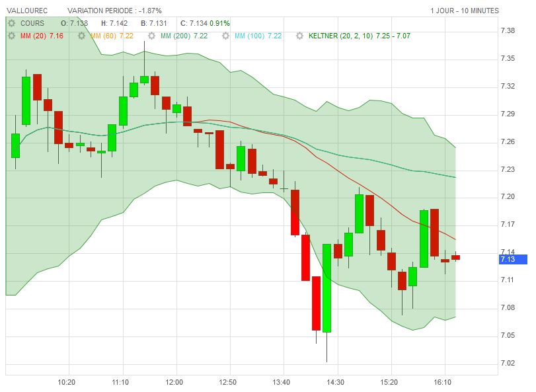Click the last small red candle near 7.13
The height and width of the screenshot is (392, 536).
pyautogui.click(x=455, y=257)
